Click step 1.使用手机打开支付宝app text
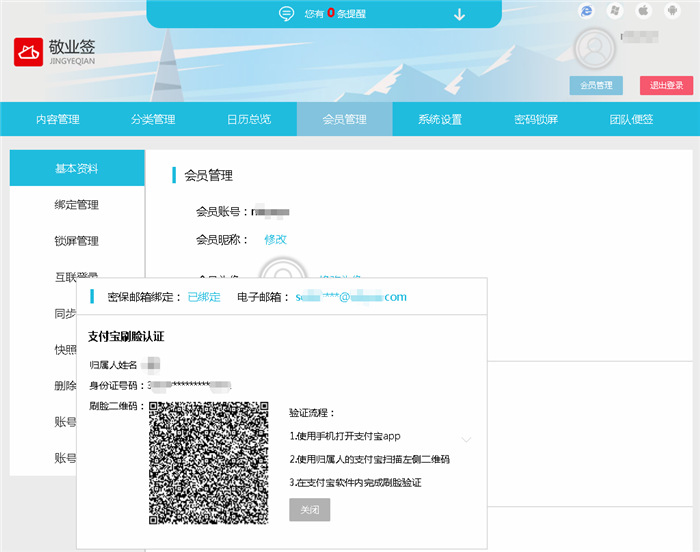The width and height of the screenshot is (700, 552). click(345, 436)
